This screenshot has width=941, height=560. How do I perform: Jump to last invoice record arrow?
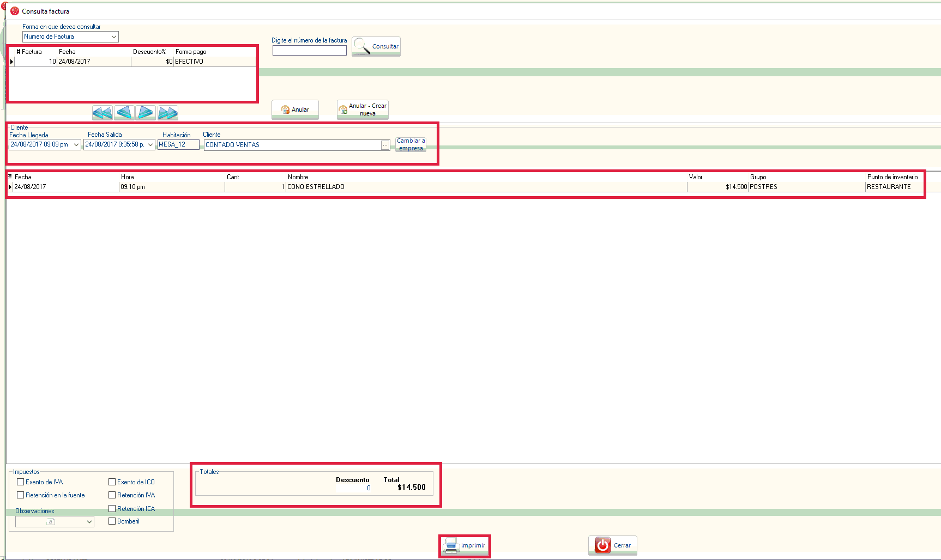(x=168, y=113)
